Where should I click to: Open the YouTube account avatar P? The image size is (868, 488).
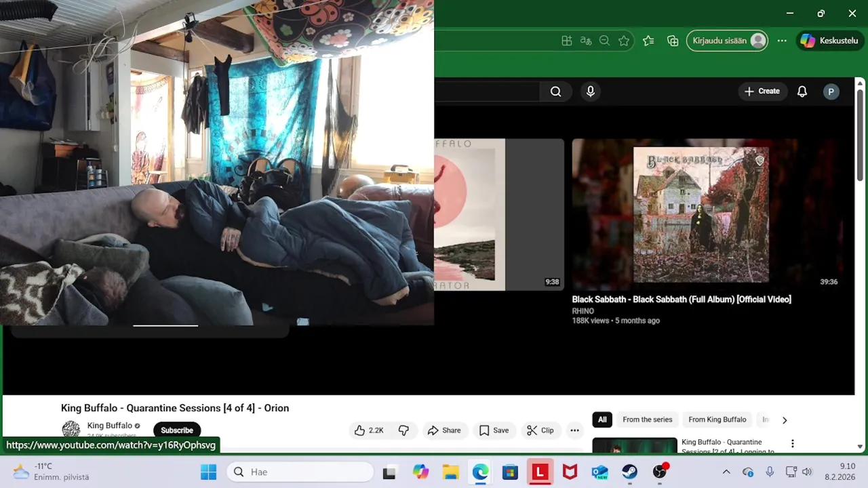tap(831, 91)
